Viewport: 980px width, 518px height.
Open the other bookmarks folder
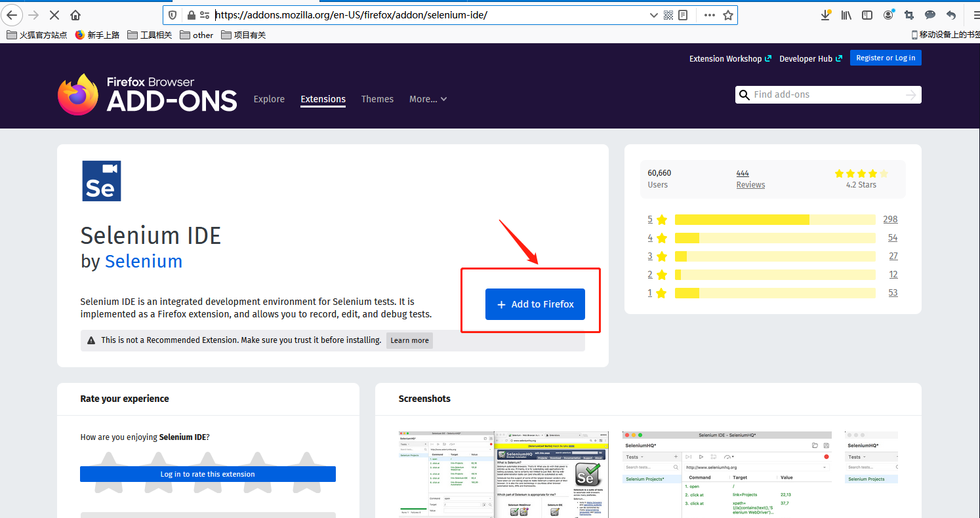[x=197, y=35]
